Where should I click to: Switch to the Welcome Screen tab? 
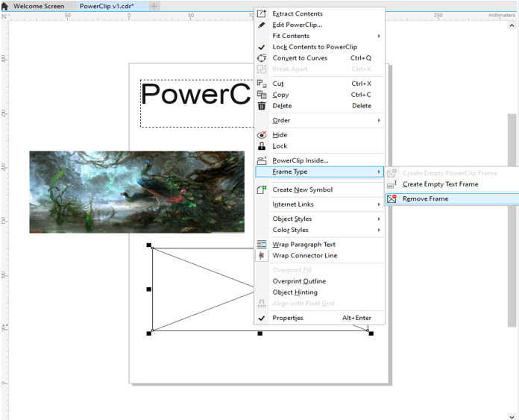(39, 6)
